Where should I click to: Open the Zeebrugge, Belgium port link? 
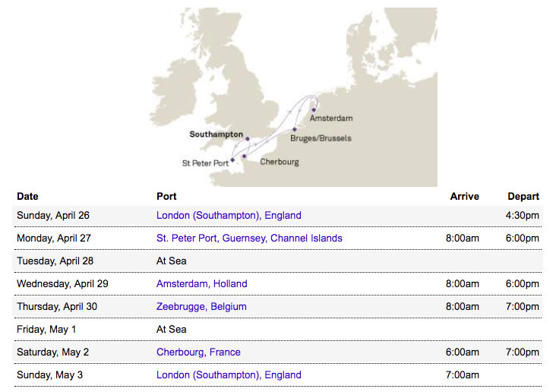click(201, 306)
